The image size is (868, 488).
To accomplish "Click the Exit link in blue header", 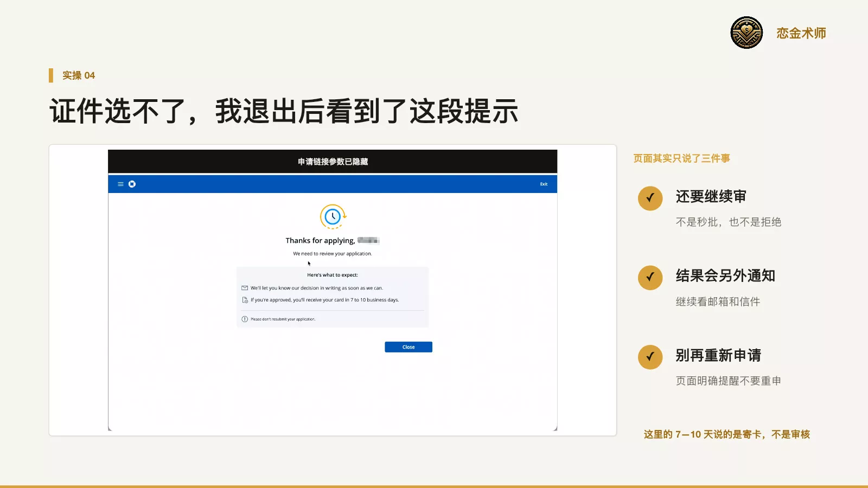I will (544, 184).
